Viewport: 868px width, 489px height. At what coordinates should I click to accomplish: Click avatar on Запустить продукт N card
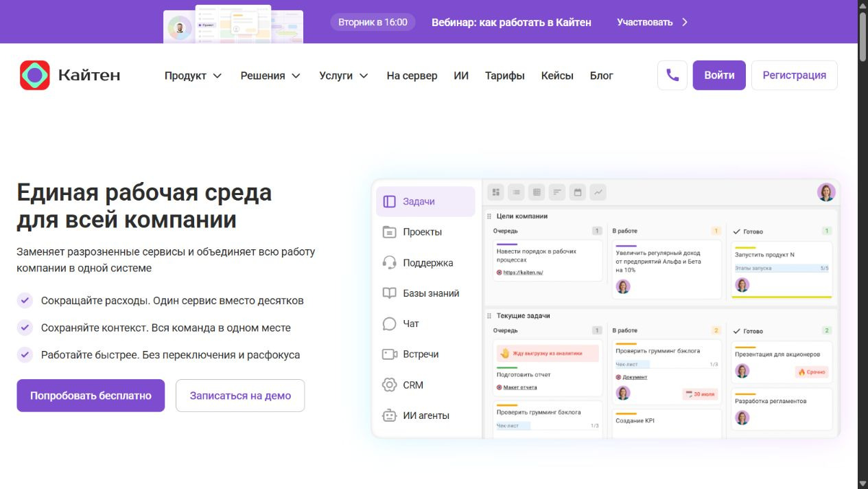(742, 284)
